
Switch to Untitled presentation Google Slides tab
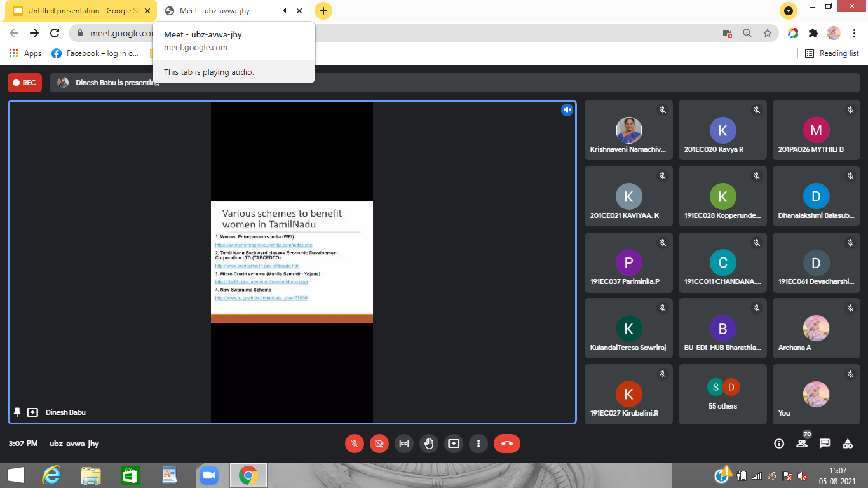pos(79,11)
